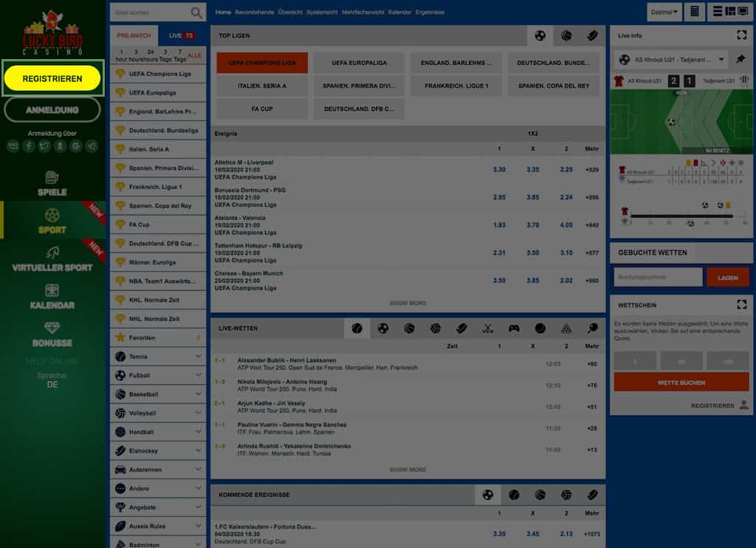Select the volleyball icon in Live-Wetten header
756x548 pixels.
click(436, 329)
